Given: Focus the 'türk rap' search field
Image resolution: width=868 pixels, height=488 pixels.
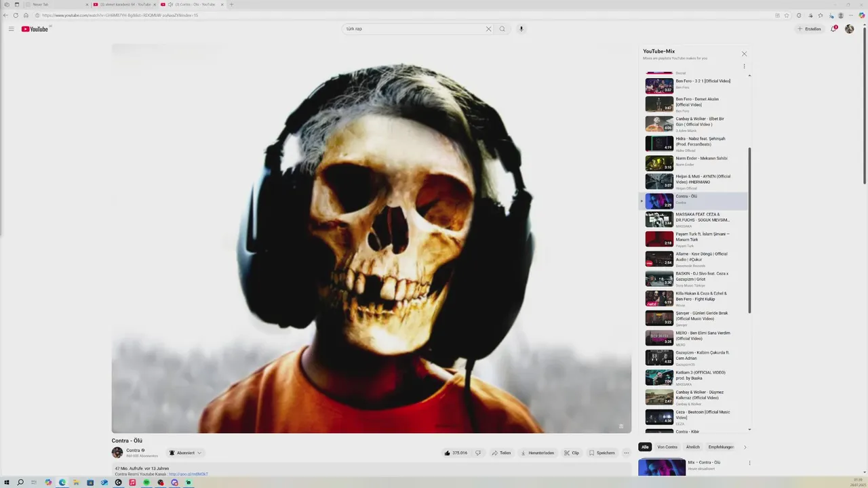Looking at the screenshot, I should [414, 29].
